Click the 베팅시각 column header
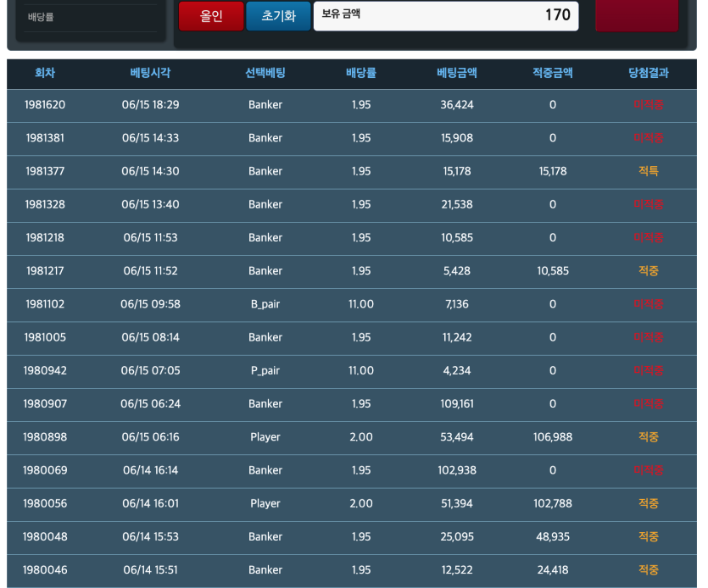The width and height of the screenshot is (708, 588). pos(150,73)
